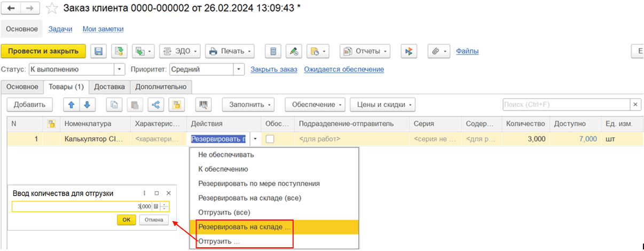Open the create-based-on icon dropdown
This screenshot has height=251, width=644.
click(144, 51)
